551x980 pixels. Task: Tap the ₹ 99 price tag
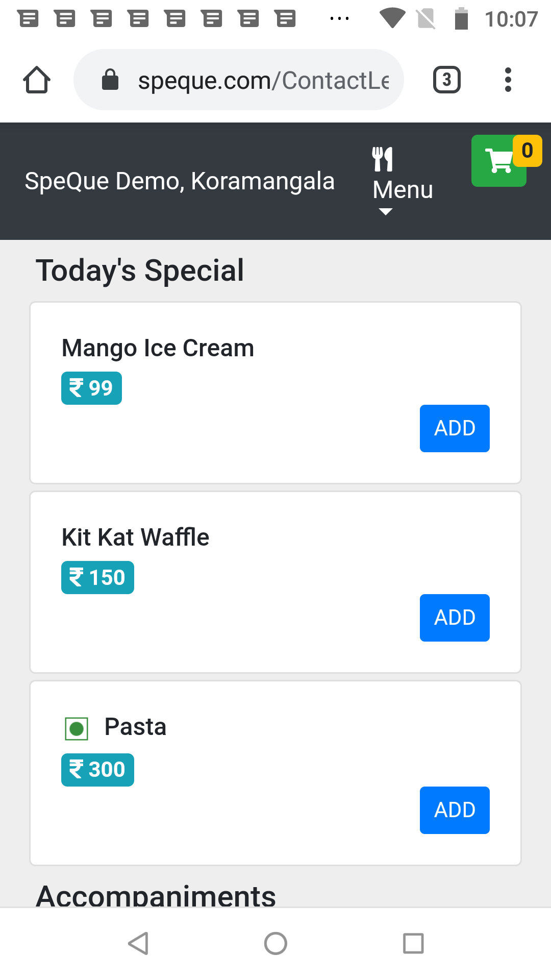coord(91,388)
